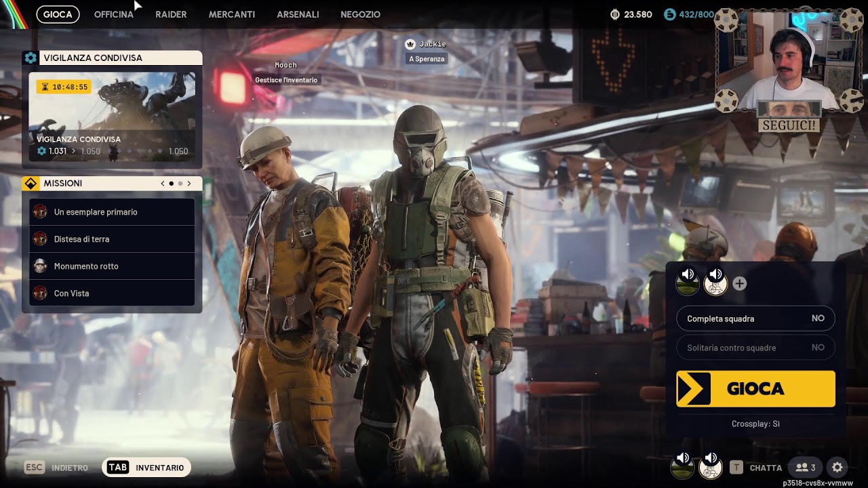The width and height of the screenshot is (868, 488).
Task: Click the coin currency icon beside 23.580
Action: click(x=615, y=14)
